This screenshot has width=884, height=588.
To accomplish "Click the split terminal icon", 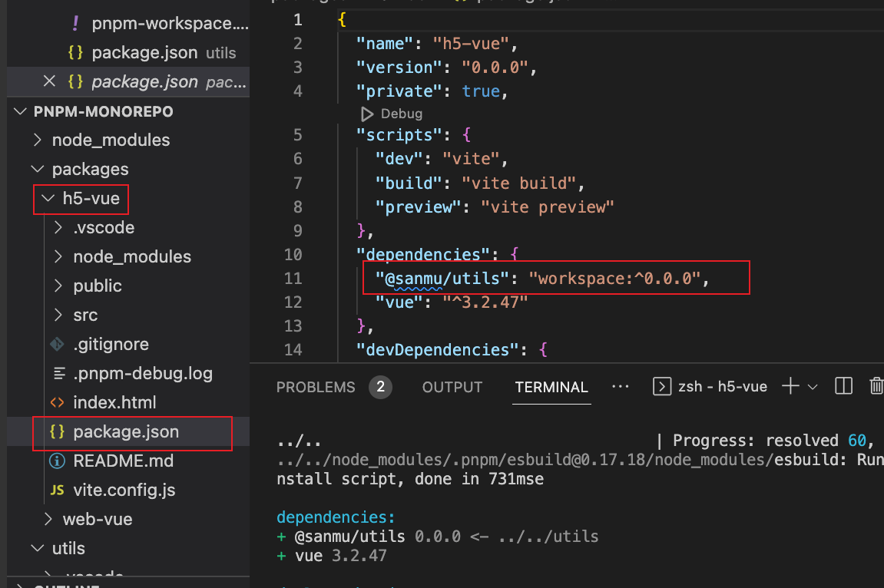I will (843, 386).
